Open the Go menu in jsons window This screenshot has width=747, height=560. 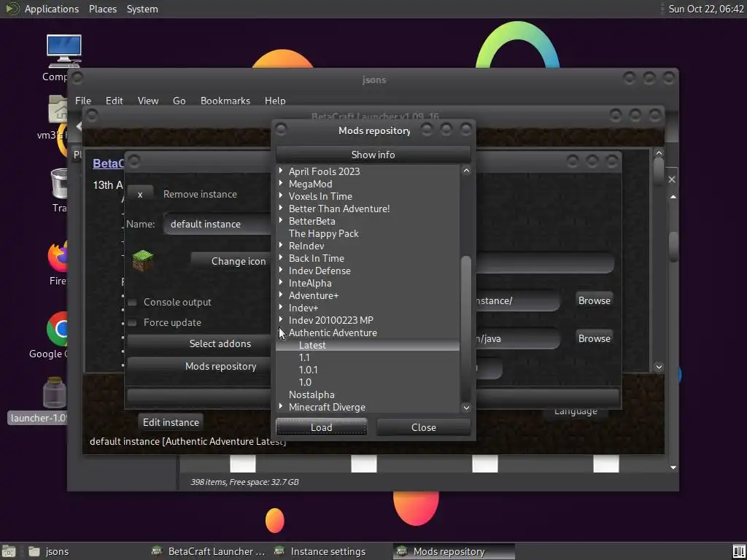coord(179,101)
